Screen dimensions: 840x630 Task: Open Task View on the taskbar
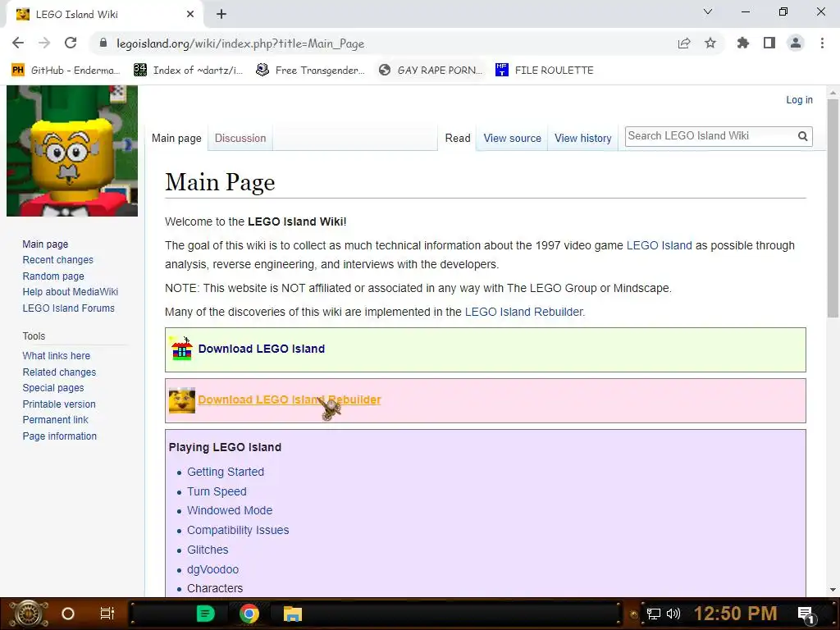(107, 614)
